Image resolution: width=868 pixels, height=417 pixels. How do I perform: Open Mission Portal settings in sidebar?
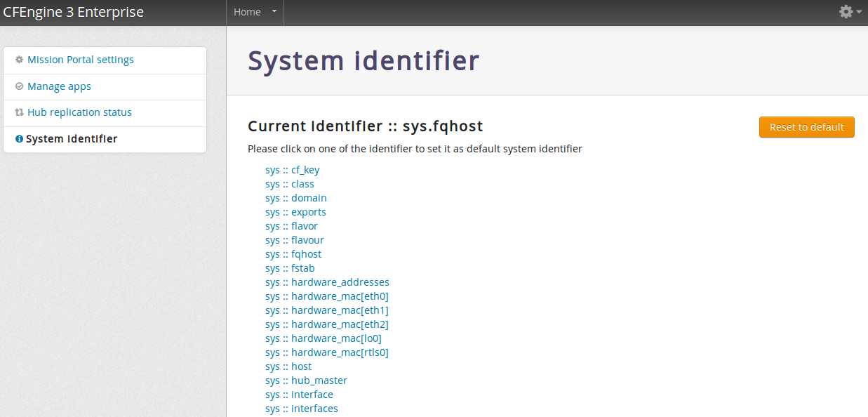pos(81,60)
